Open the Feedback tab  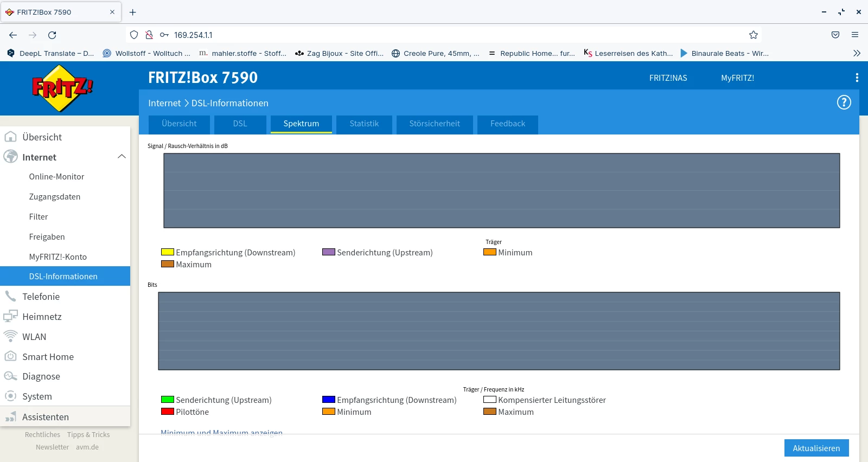click(508, 124)
